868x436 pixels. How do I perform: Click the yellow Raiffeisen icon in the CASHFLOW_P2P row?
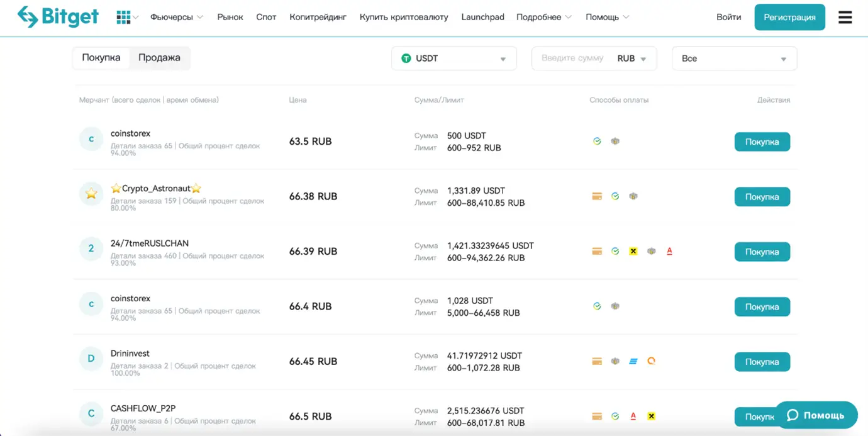click(x=652, y=416)
